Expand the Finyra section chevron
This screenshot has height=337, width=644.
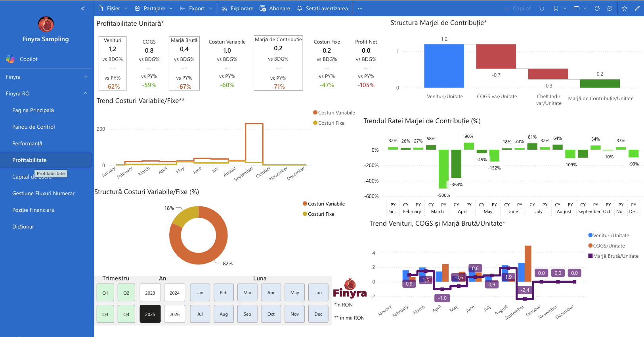tap(86, 77)
